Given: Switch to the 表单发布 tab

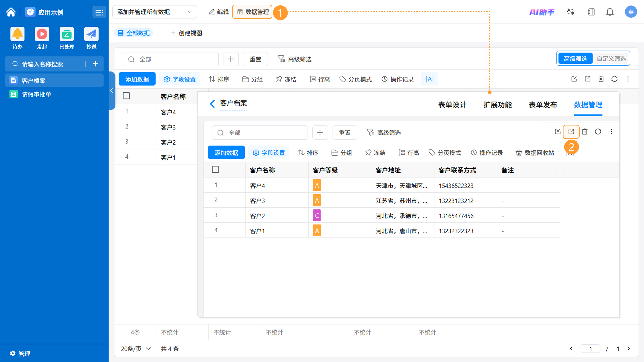Looking at the screenshot, I should click(x=543, y=105).
